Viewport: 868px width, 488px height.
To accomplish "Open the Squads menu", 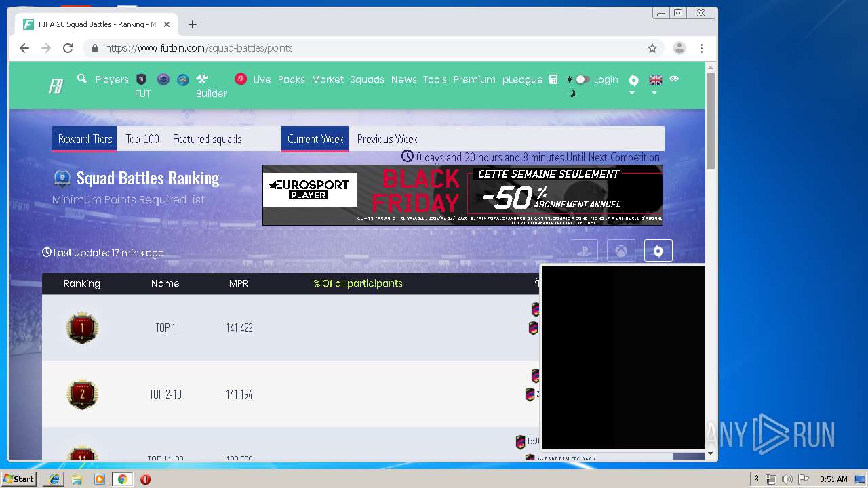I will (367, 79).
